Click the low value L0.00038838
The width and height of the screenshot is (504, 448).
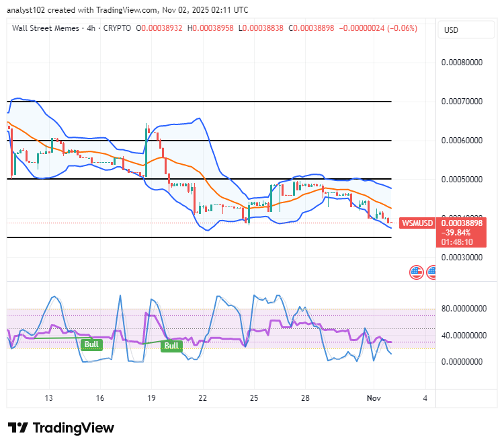tap(261, 28)
